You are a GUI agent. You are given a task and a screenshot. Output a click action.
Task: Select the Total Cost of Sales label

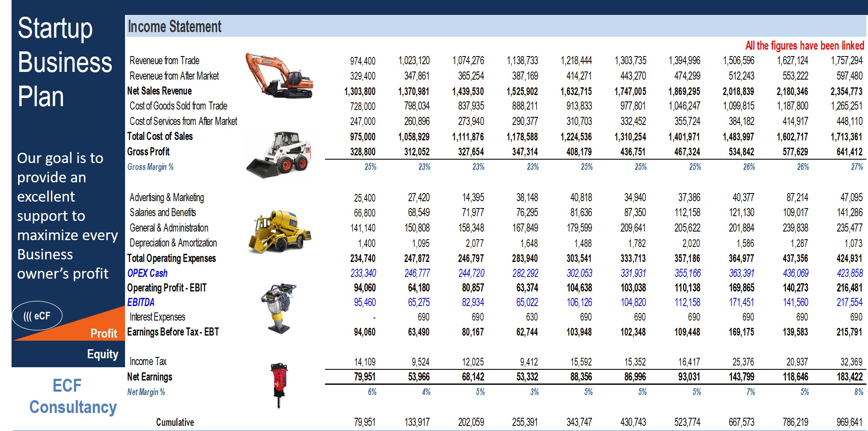click(160, 136)
